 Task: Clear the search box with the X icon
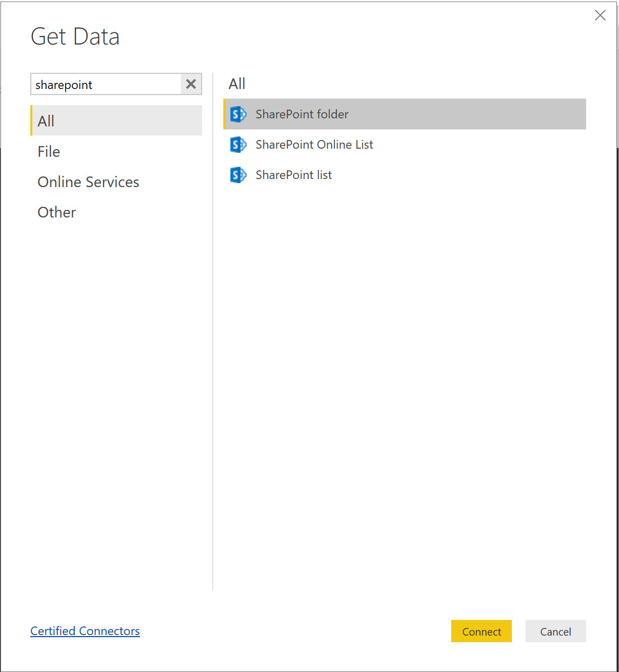coord(191,84)
